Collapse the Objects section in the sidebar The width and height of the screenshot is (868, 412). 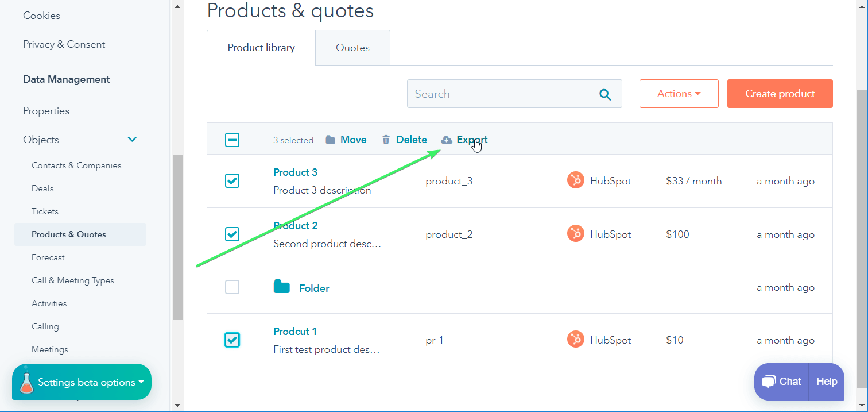click(x=131, y=139)
